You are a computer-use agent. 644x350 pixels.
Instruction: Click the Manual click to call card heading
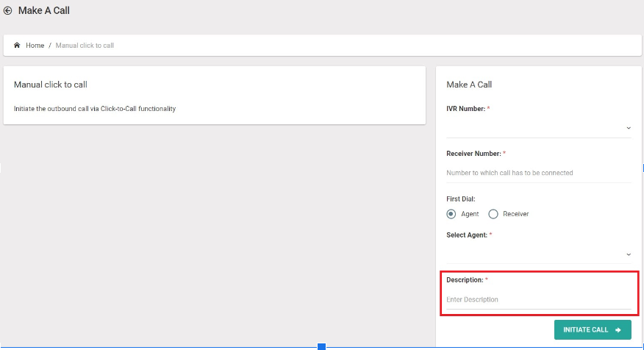point(51,85)
